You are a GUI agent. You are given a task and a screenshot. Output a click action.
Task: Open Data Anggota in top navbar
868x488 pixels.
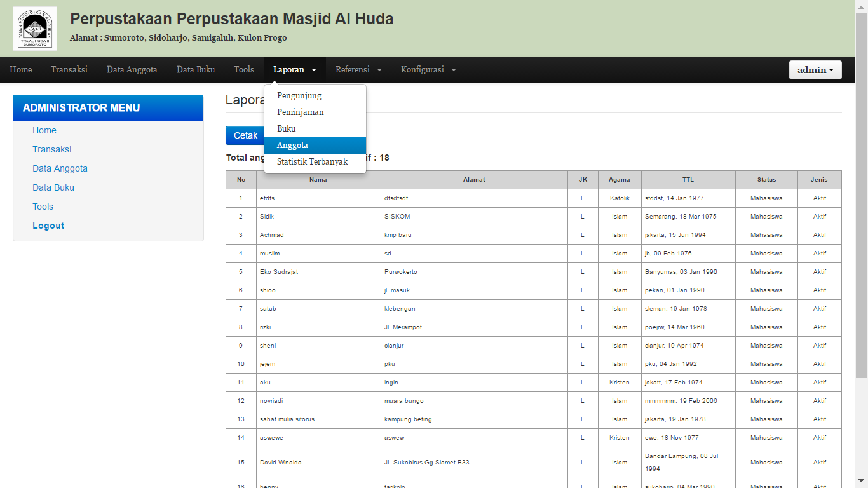(x=132, y=70)
